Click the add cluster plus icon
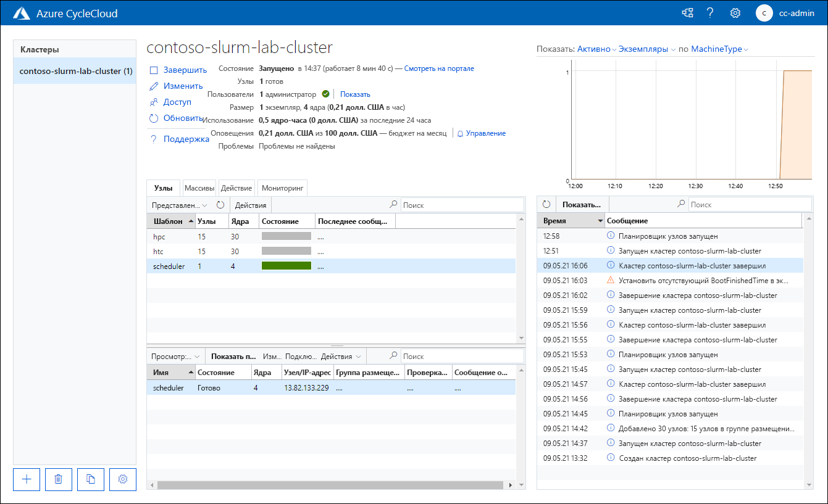The height and width of the screenshot is (504, 828). (27, 479)
